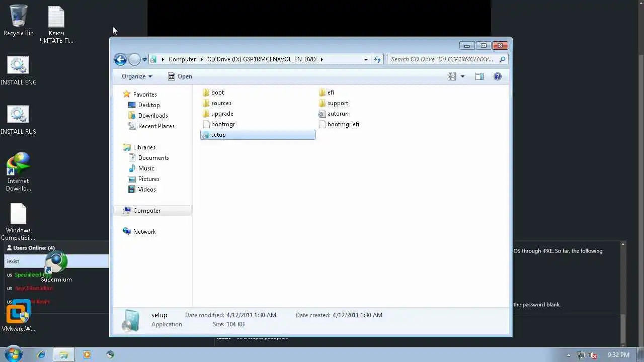Select the Ключ ЧИТАТЬ text file icon
The height and width of the screenshot is (362, 644).
point(56,25)
